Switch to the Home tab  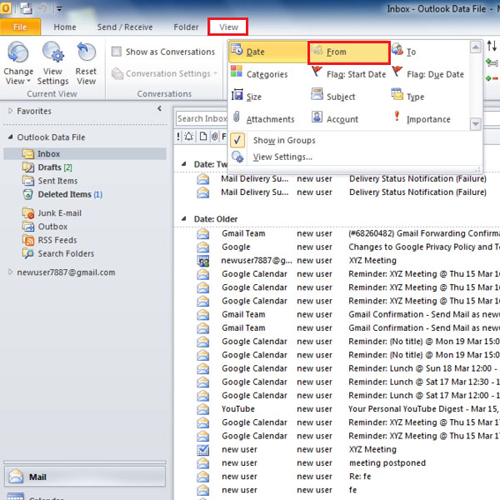pos(65,27)
